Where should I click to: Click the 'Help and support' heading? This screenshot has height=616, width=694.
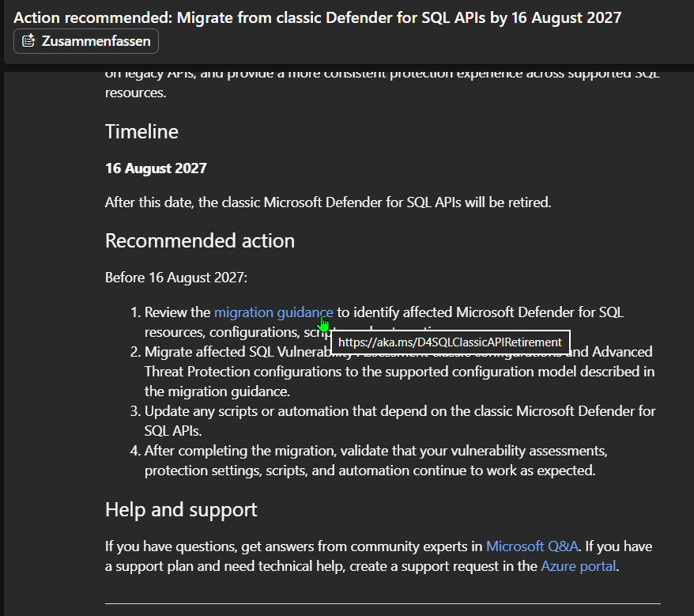[181, 510]
